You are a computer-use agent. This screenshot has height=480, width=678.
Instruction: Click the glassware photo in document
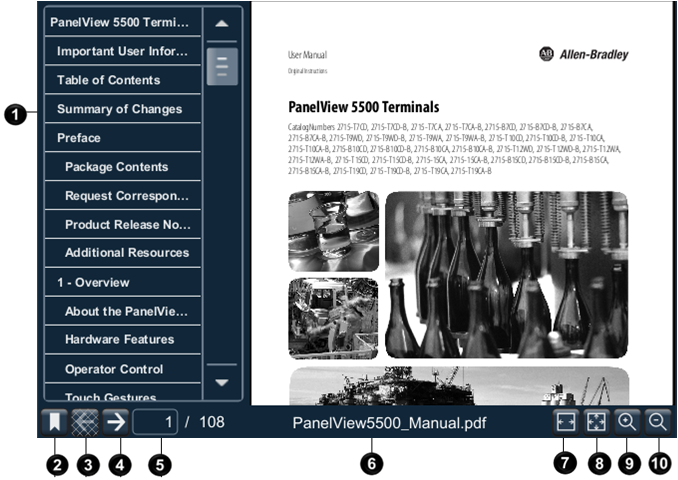333,231
